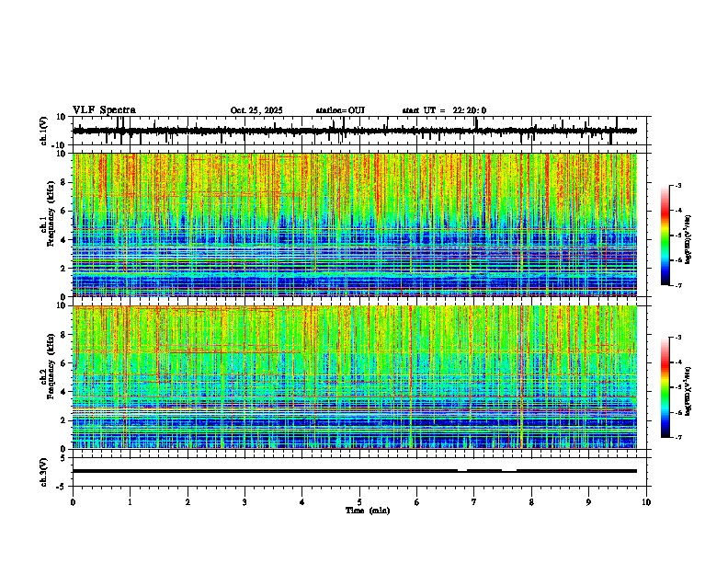Click the ch.2 color bar log(PSD) unit label
Viewport: 728px width, 563px height.
[688, 390]
